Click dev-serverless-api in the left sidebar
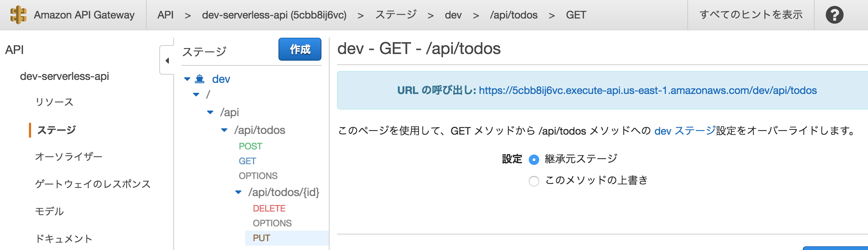The width and height of the screenshot is (868, 250). 64,76
